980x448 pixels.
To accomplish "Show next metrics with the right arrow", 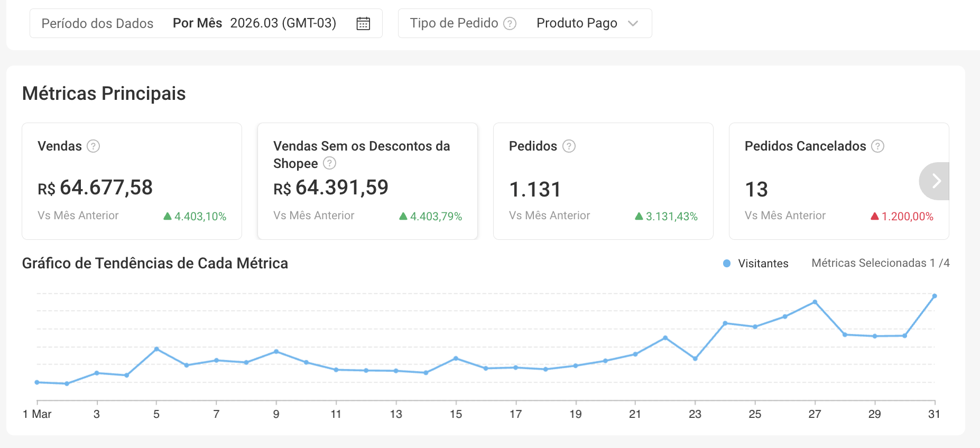I will click(x=935, y=181).
